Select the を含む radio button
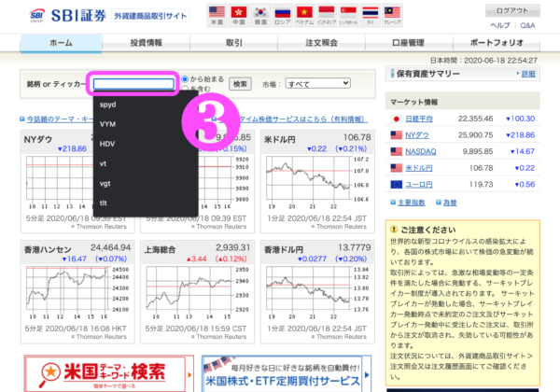The height and width of the screenshot is (392, 560). pyautogui.click(x=185, y=88)
